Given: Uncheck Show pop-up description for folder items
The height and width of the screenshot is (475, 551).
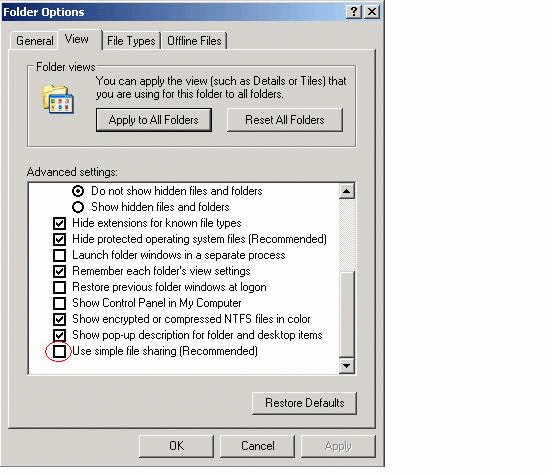Looking at the screenshot, I should click(59, 335).
